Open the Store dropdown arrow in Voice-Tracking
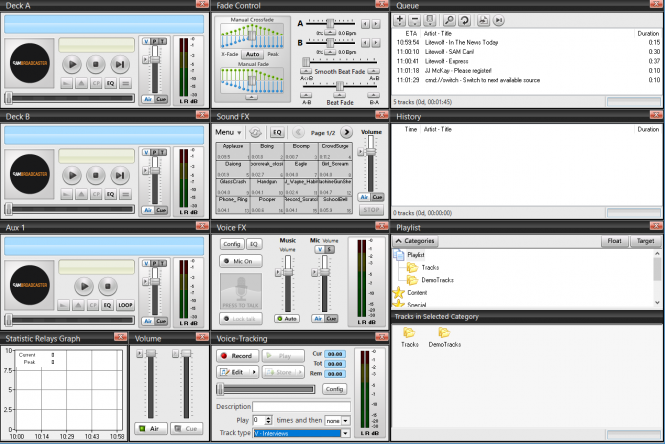 (x=300, y=372)
